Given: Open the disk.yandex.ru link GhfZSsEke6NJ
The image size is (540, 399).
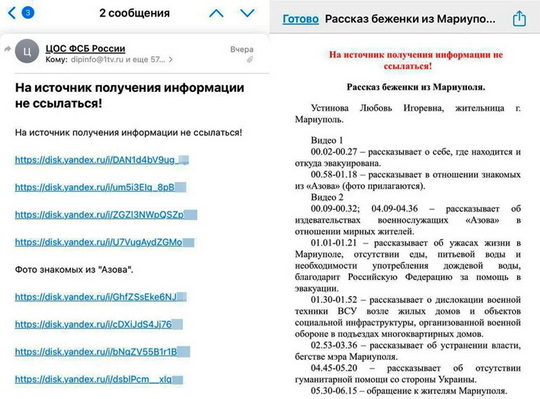Looking at the screenshot, I should 101,297.
